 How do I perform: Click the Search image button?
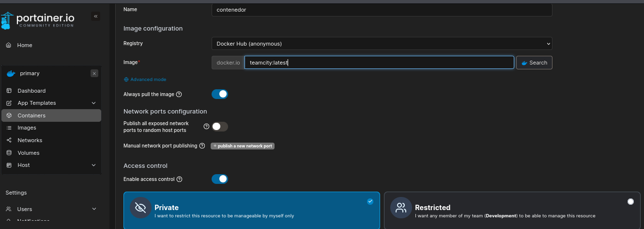tap(534, 63)
